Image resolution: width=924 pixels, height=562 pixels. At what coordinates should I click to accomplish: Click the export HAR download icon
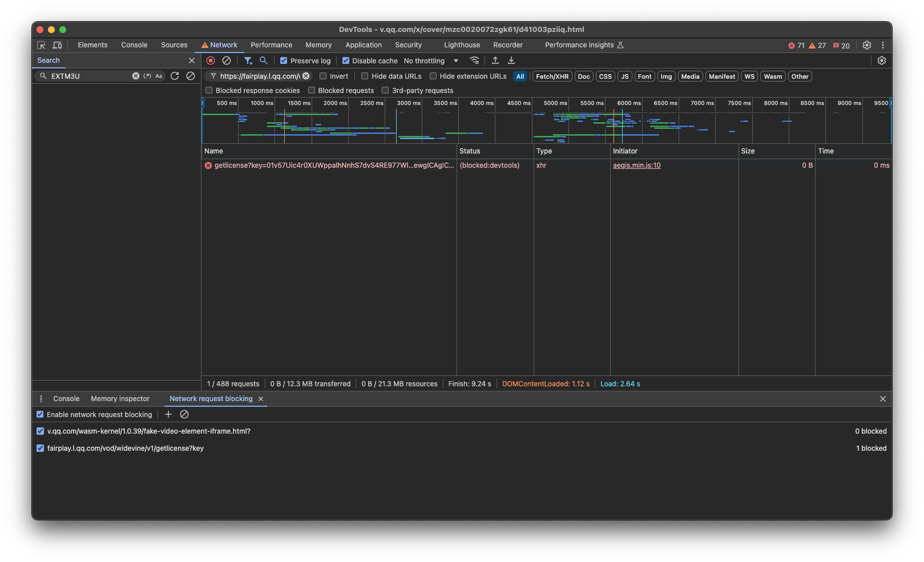[511, 60]
